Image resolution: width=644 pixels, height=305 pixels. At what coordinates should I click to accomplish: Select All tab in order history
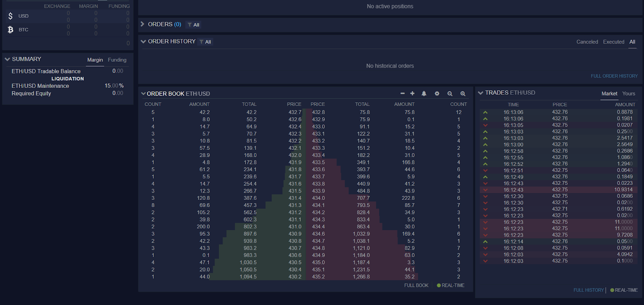tap(632, 42)
